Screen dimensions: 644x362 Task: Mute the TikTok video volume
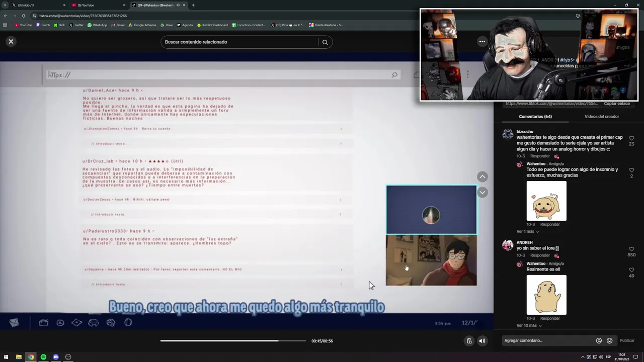point(481,341)
